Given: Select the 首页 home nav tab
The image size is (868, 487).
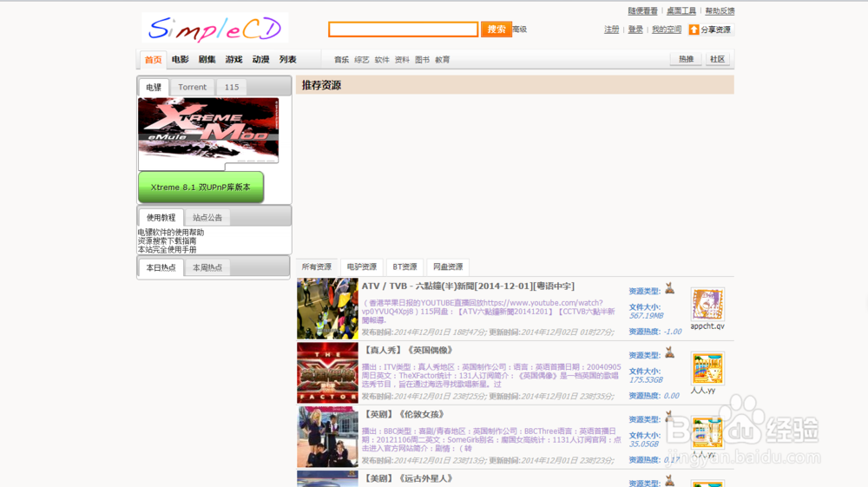Looking at the screenshot, I should tap(154, 60).
